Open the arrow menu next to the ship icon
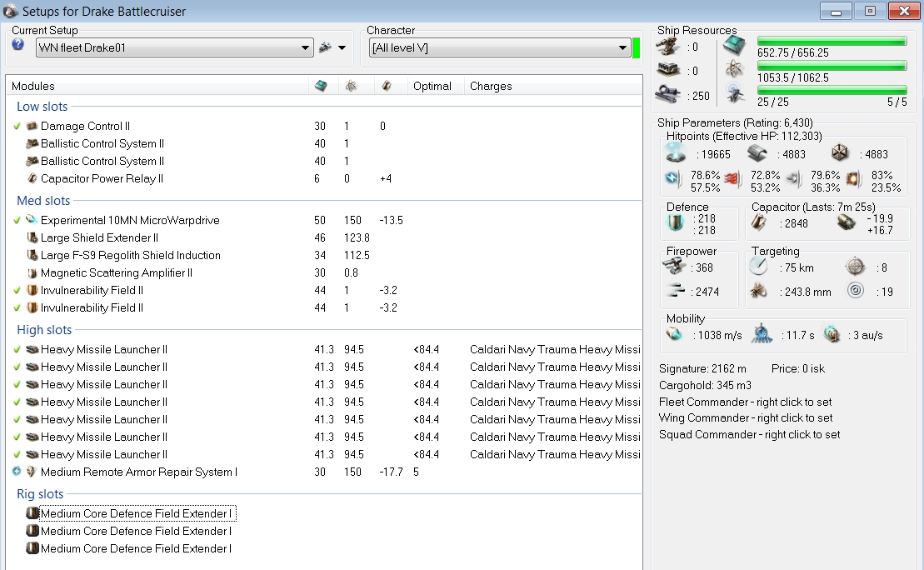Viewport: 924px width, 570px height. pyautogui.click(x=342, y=47)
